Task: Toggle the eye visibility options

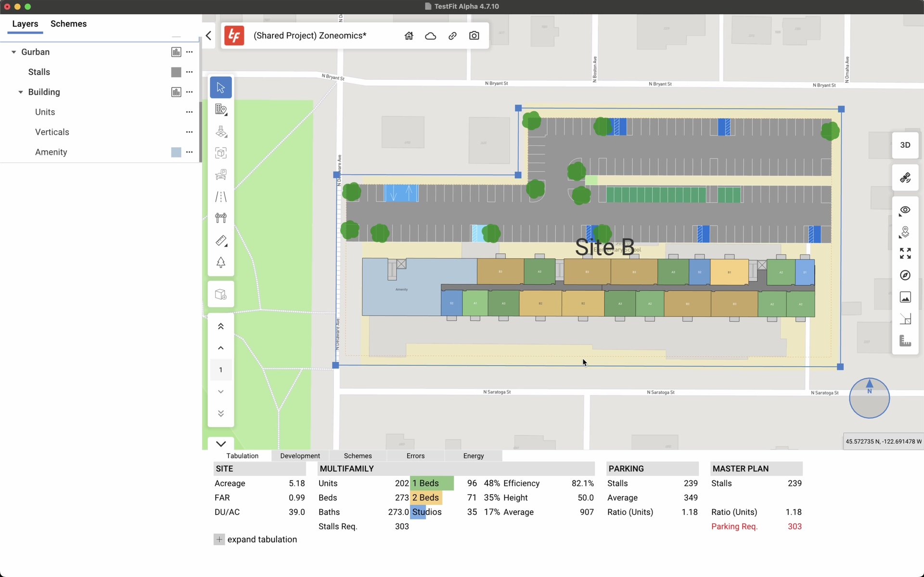Action: pos(905,210)
